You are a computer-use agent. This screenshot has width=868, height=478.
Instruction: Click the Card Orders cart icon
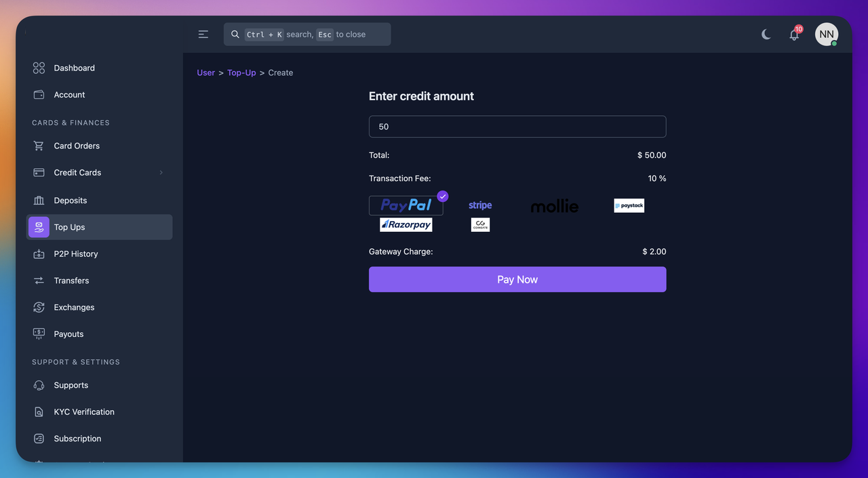[x=39, y=146]
